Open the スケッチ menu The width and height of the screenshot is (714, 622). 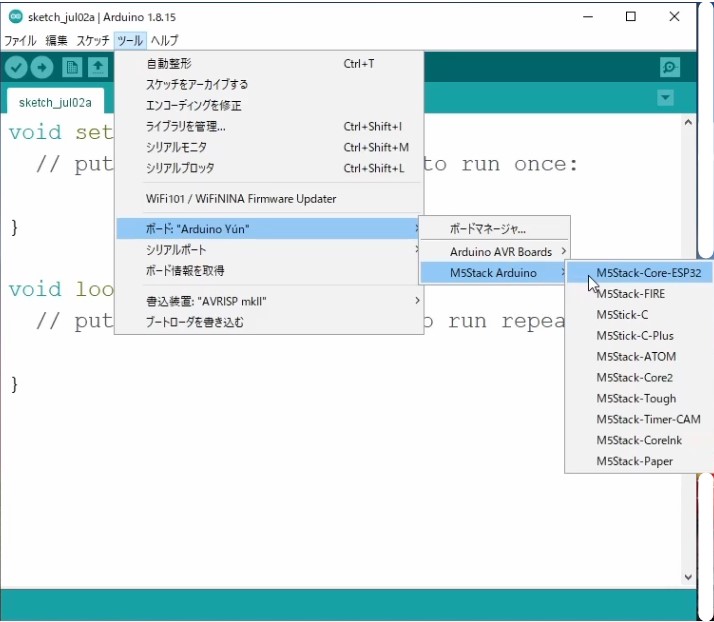92,41
